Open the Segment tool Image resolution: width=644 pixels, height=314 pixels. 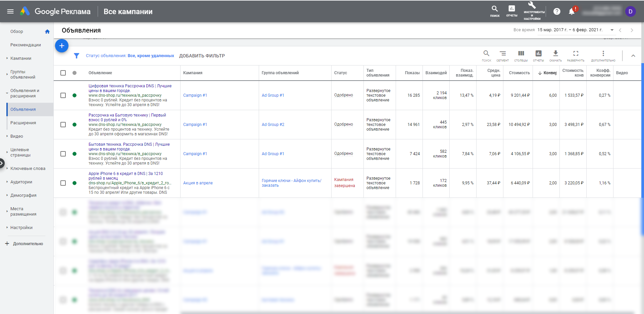click(502, 56)
